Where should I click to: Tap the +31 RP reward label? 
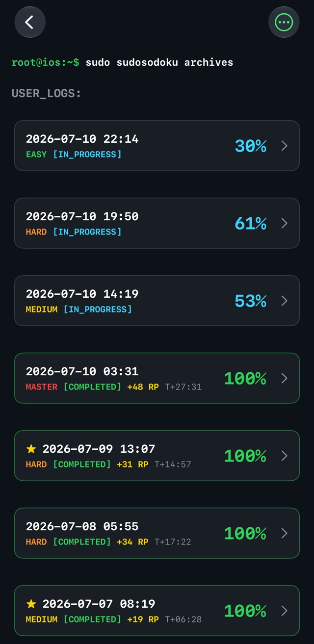point(132,464)
